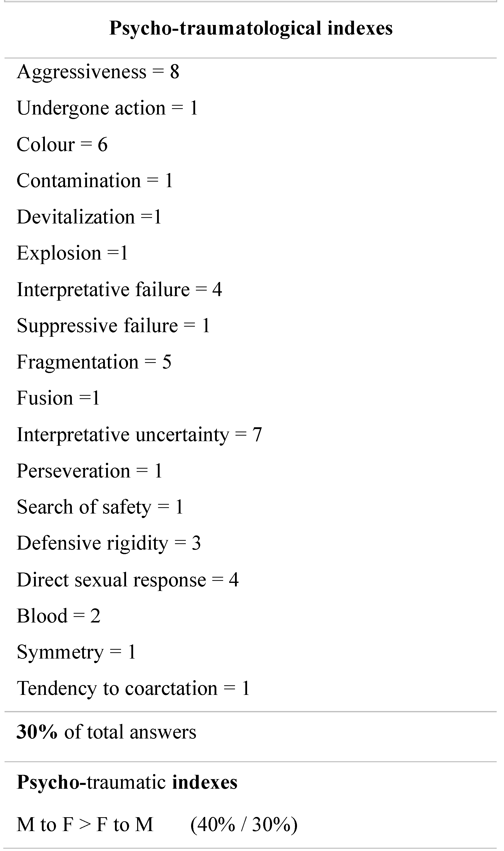Select the 'Colour = 6' entry
504x851 pixels.
[62, 144]
